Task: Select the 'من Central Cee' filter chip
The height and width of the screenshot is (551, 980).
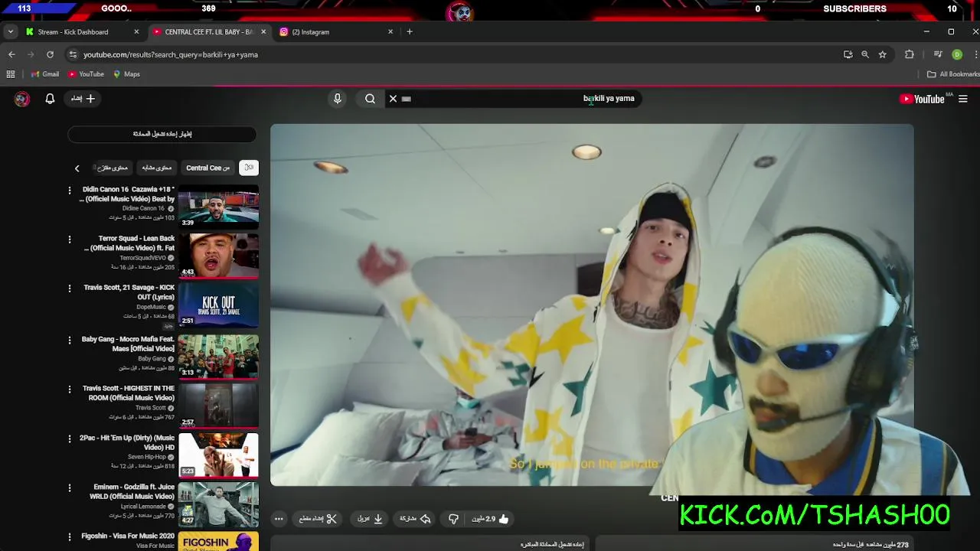Action: [x=207, y=168]
